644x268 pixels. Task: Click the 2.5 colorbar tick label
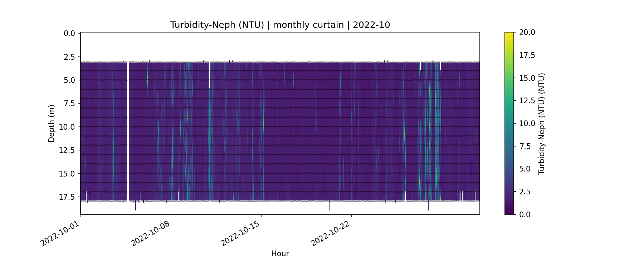(525, 192)
